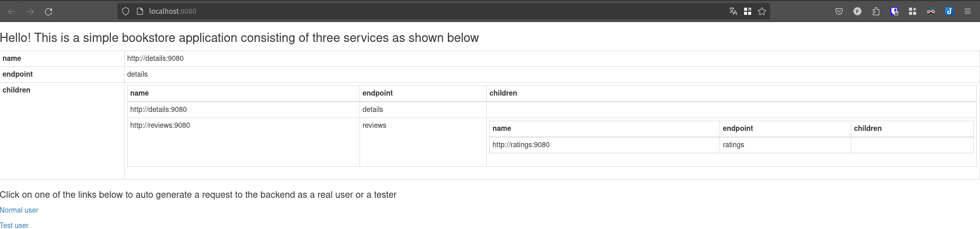This screenshot has width=980, height=229.
Task: Open the extensions puzzle-piece icon
Action: (x=876, y=11)
